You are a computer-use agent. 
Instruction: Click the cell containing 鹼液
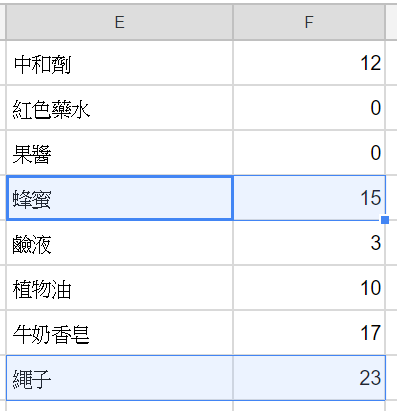[x=120, y=243]
